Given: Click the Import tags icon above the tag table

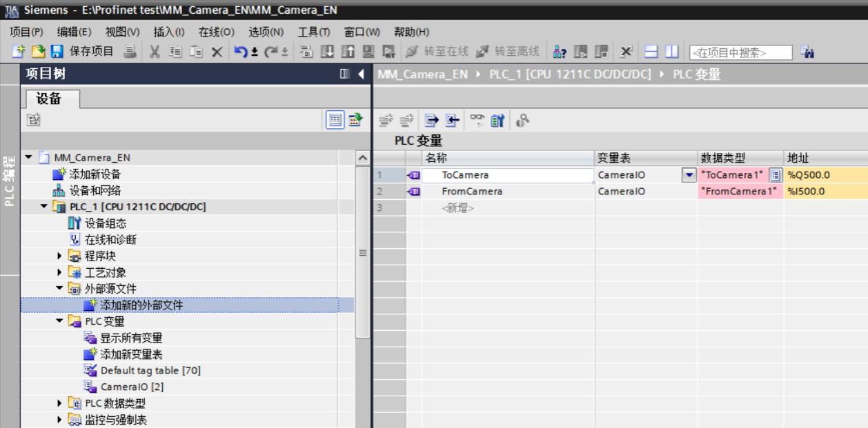Looking at the screenshot, I should click(451, 120).
